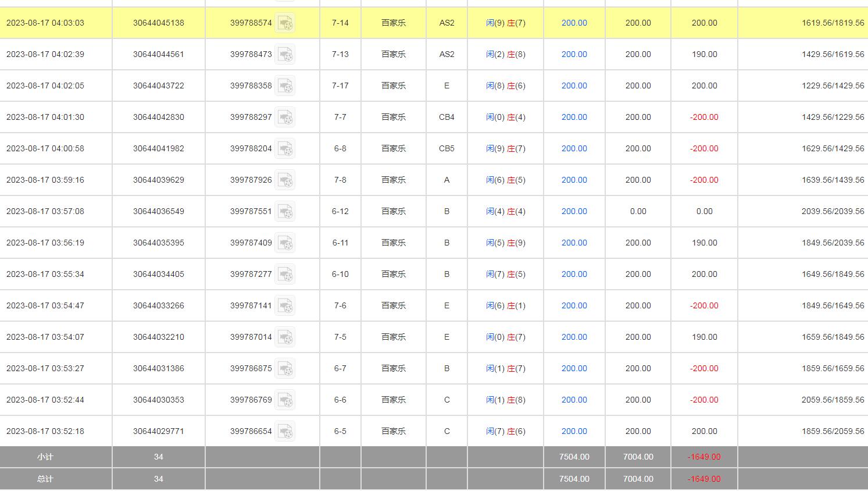Click table code CB4
This screenshot has width=868, height=491.
tap(446, 117)
